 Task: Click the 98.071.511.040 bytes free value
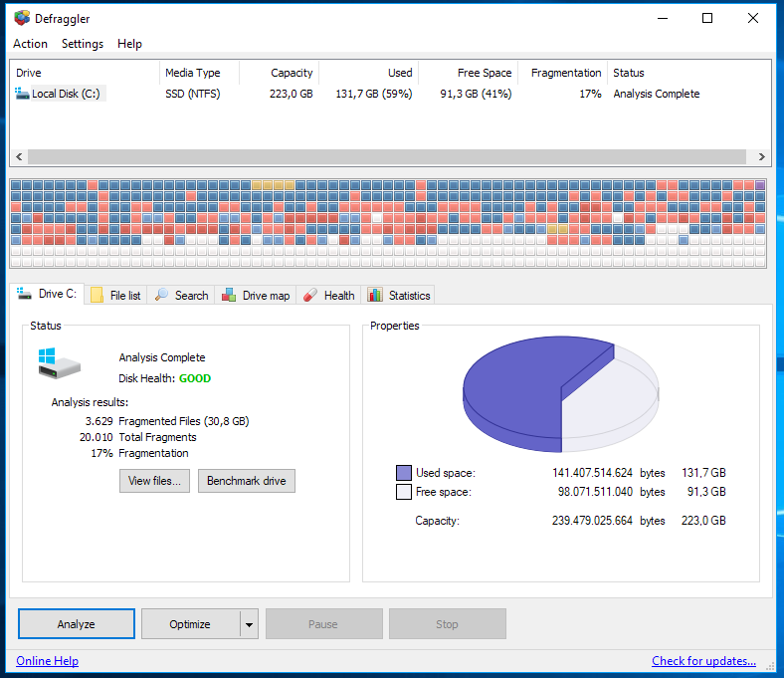(x=612, y=492)
